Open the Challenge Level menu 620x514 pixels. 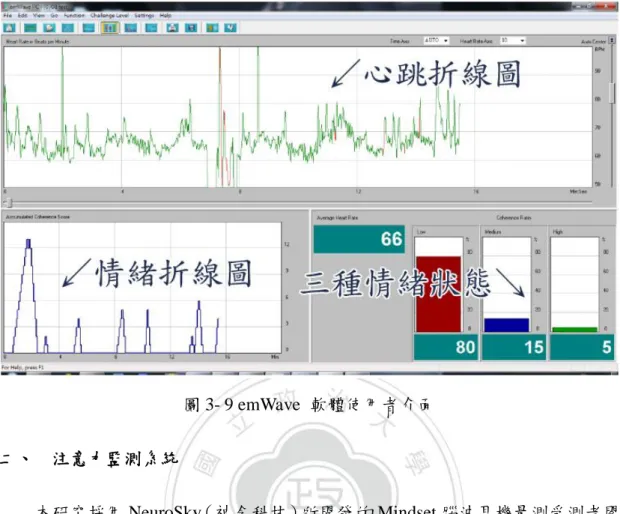pos(110,15)
